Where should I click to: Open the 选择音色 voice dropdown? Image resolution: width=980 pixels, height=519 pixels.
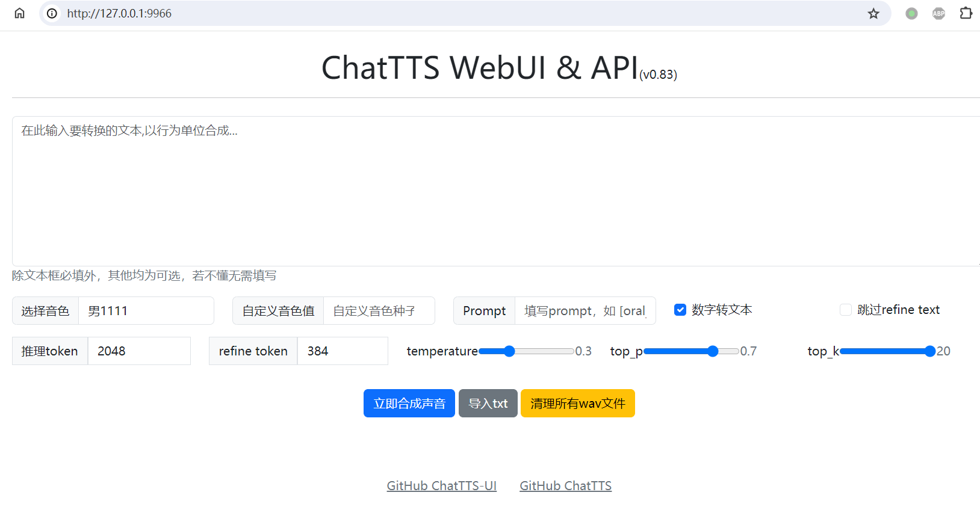coord(146,311)
